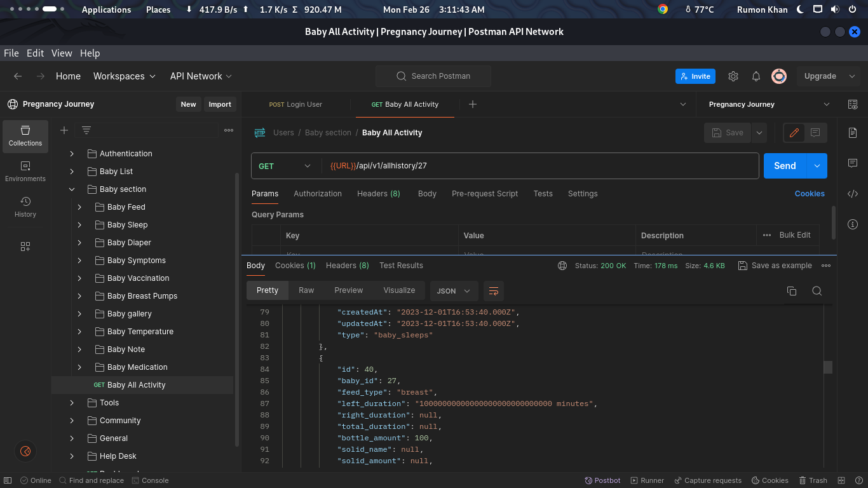Open the JSON format dropdown
The width and height of the screenshot is (868, 488).
point(454,291)
